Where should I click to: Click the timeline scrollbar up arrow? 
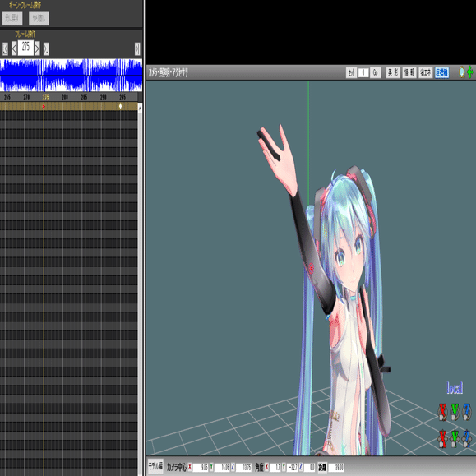[x=140, y=108]
